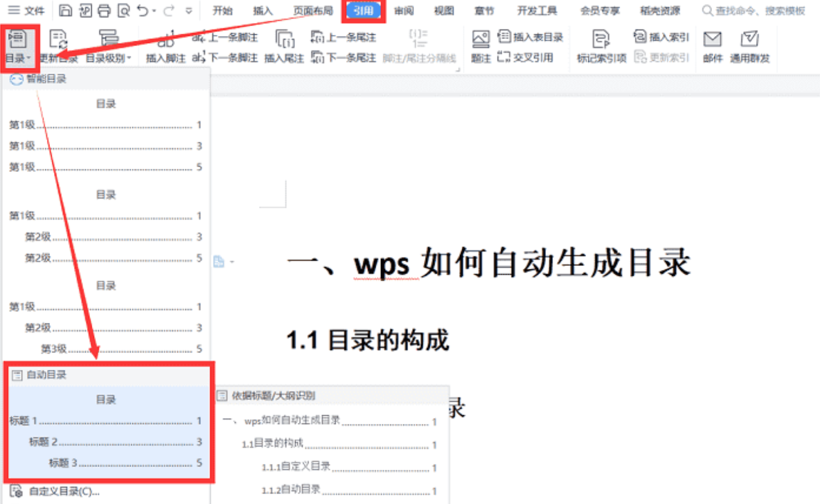
Task: Click the 自动目录 section header
Action: [109, 375]
